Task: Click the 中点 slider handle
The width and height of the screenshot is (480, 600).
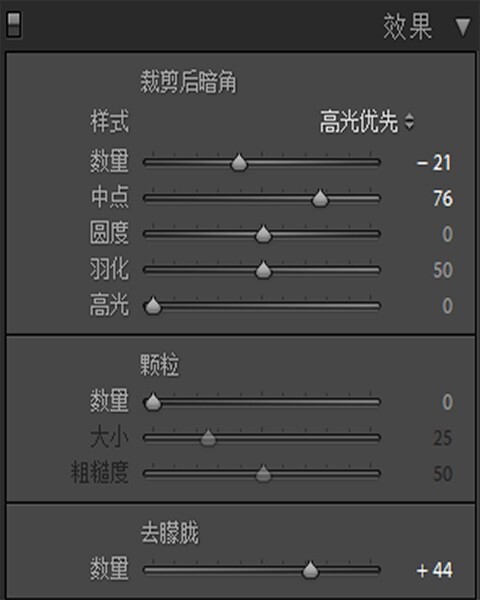Action: 320,198
